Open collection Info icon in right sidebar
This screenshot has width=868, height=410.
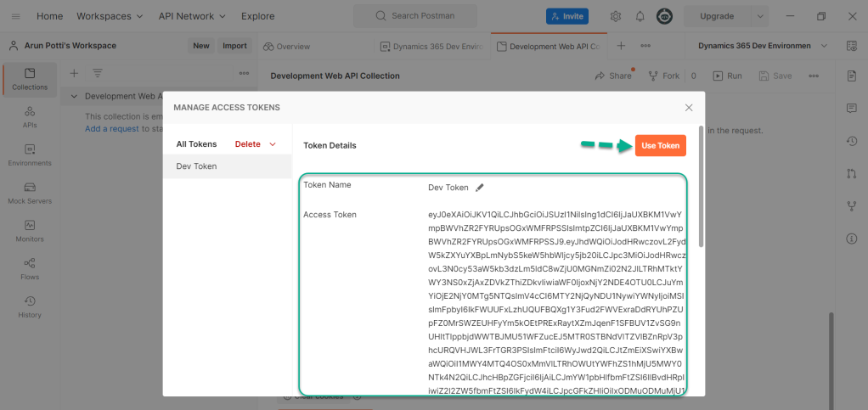[851, 239]
